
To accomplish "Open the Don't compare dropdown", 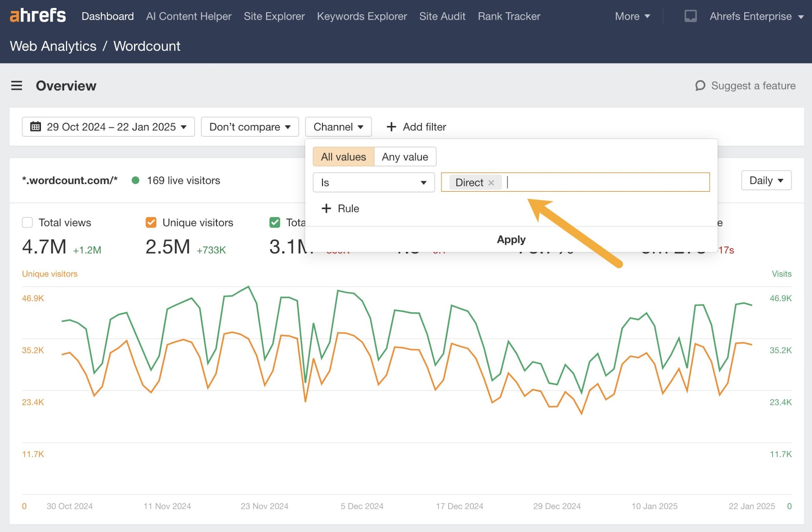I will [250, 127].
